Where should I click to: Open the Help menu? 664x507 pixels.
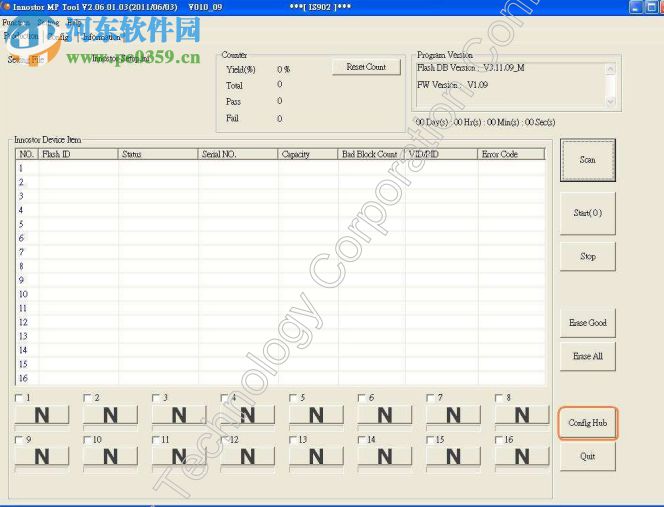(74, 22)
